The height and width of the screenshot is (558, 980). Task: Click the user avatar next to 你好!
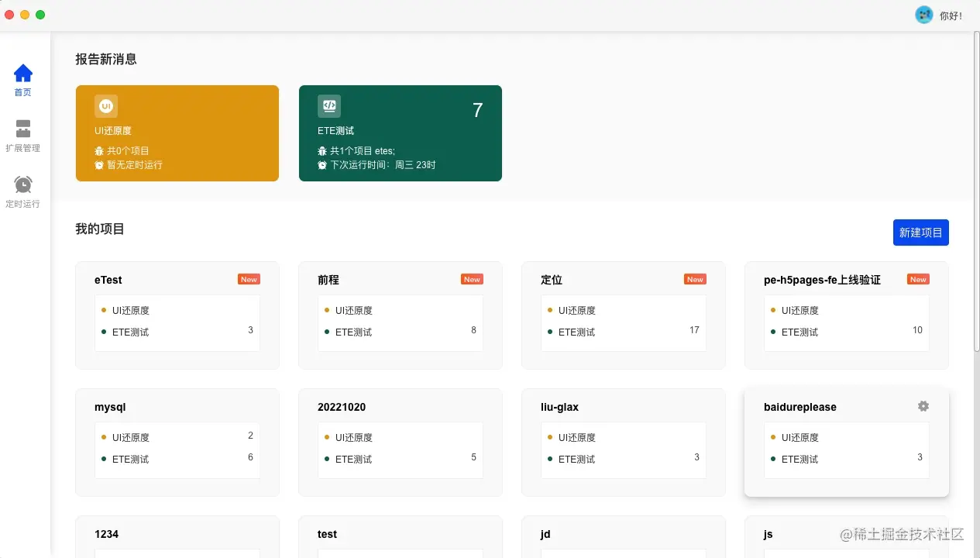point(923,14)
